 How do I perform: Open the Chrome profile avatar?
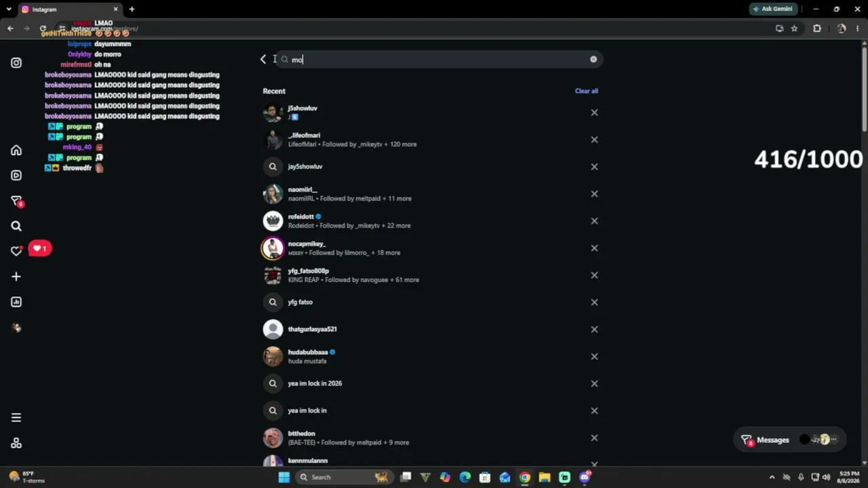pos(842,28)
